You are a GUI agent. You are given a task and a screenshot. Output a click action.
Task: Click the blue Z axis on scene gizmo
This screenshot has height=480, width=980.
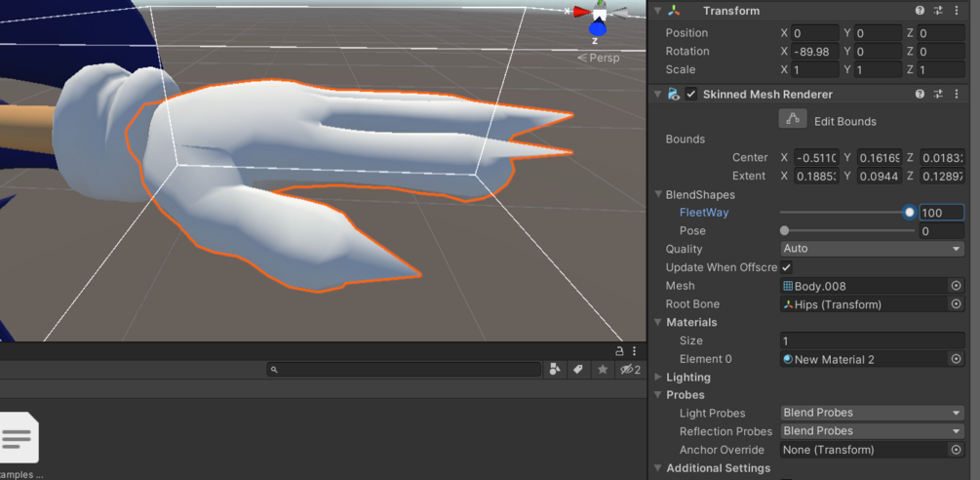(598, 28)
